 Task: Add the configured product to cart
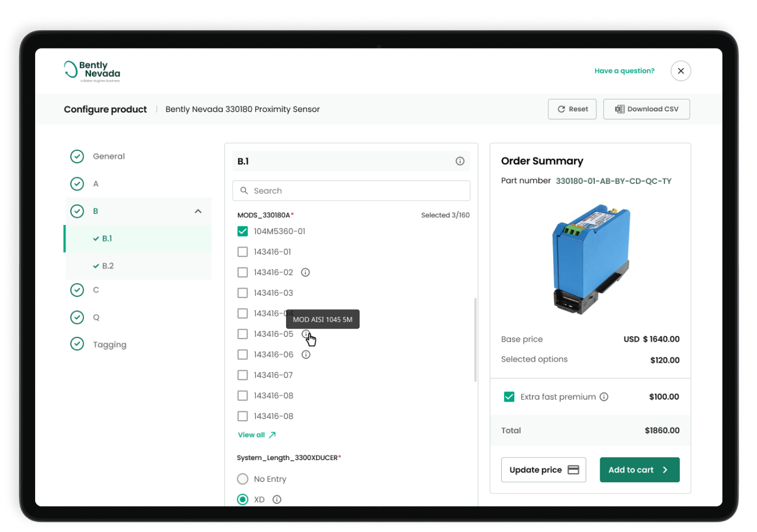point(640,470)
